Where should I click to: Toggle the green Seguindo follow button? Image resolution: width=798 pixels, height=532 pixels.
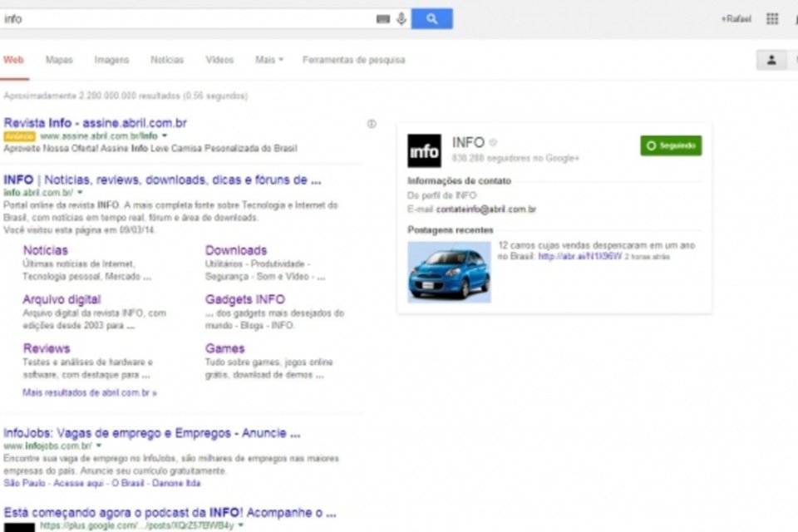[x=671, y=145]
